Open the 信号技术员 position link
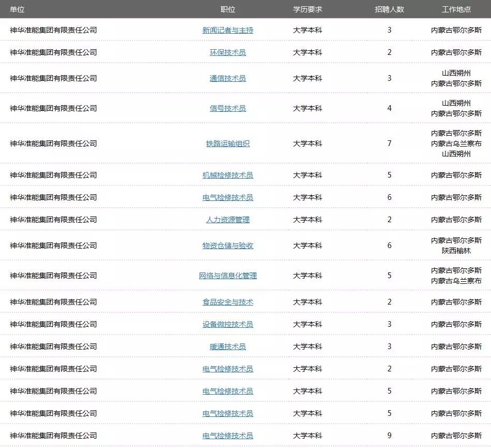Viewport: 491px width, 448px height. [228, 108]
